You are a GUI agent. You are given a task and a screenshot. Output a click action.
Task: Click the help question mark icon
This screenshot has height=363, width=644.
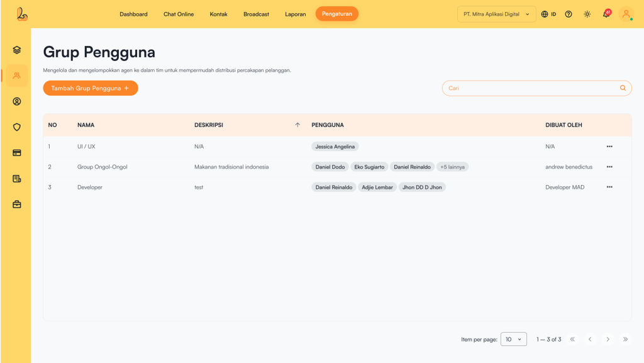click(569, 14)
